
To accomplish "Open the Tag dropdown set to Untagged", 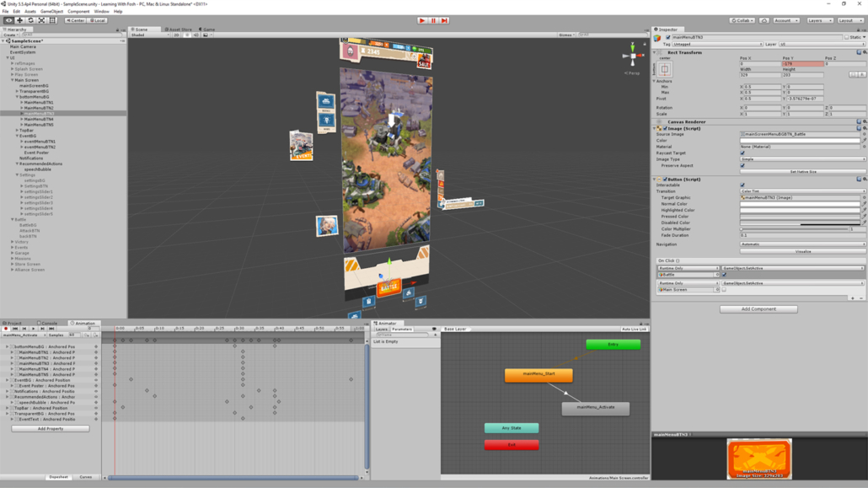I will tap(717, 45).
